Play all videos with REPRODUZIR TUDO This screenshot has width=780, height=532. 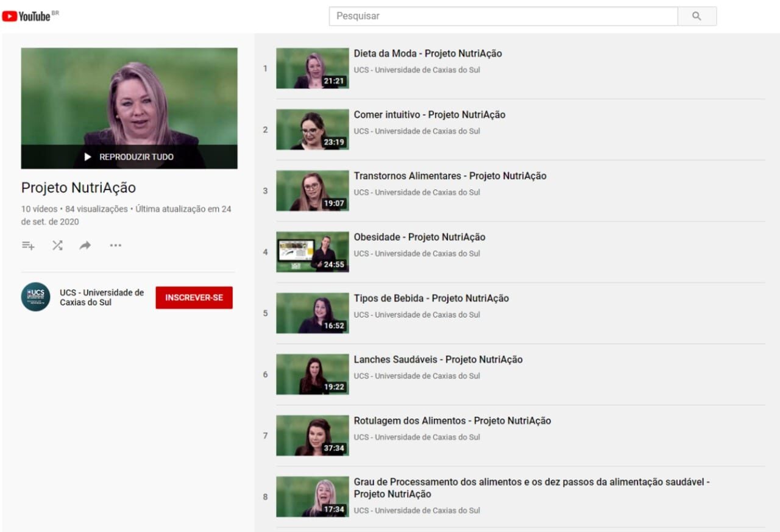click(129, 157)
